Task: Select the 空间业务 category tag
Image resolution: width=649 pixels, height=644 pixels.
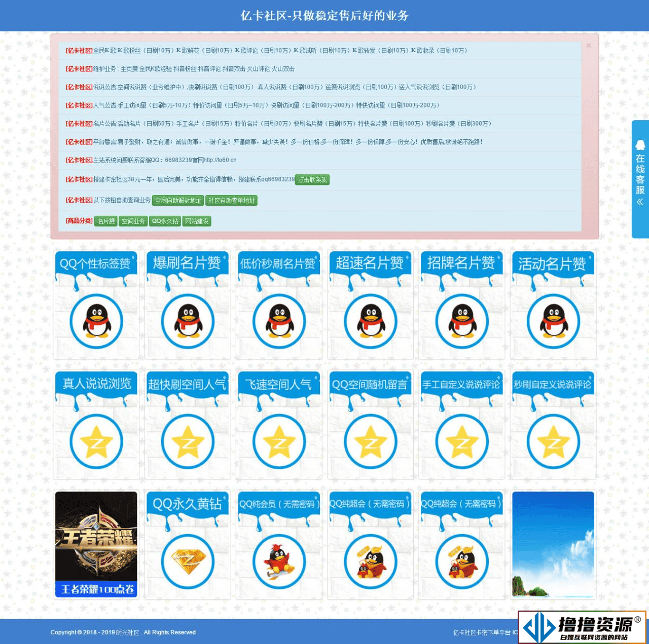Action: pos(133,221)
